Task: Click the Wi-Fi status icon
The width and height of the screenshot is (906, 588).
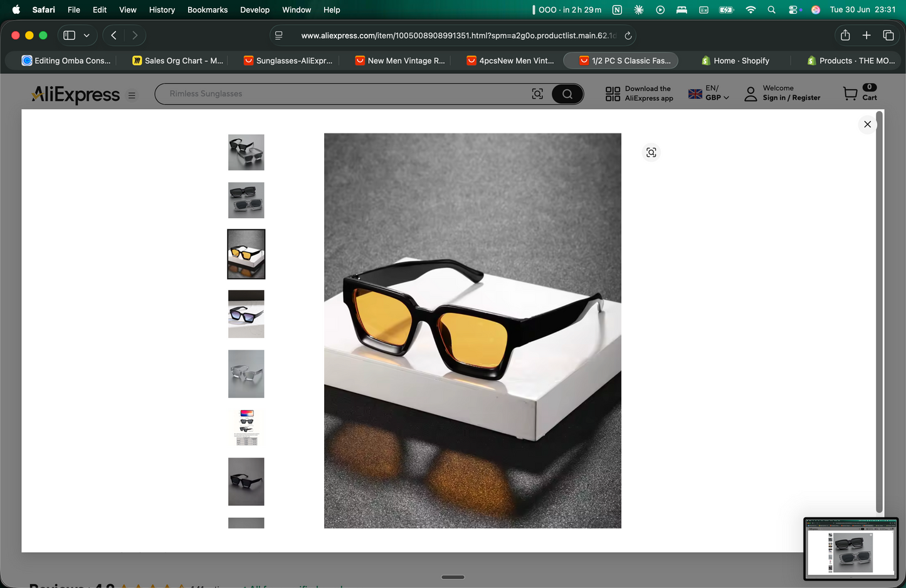Action: tap(750, 9)
